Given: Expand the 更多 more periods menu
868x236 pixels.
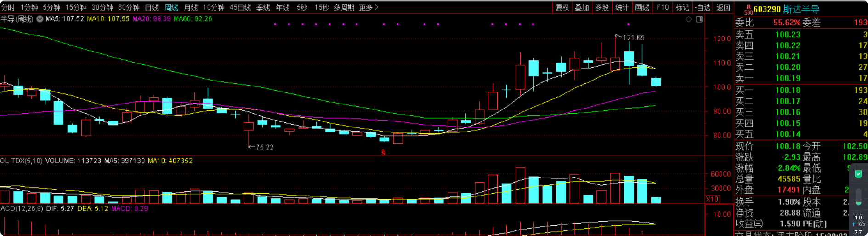Looking at the screenshot, I should [x=369, y=7].
